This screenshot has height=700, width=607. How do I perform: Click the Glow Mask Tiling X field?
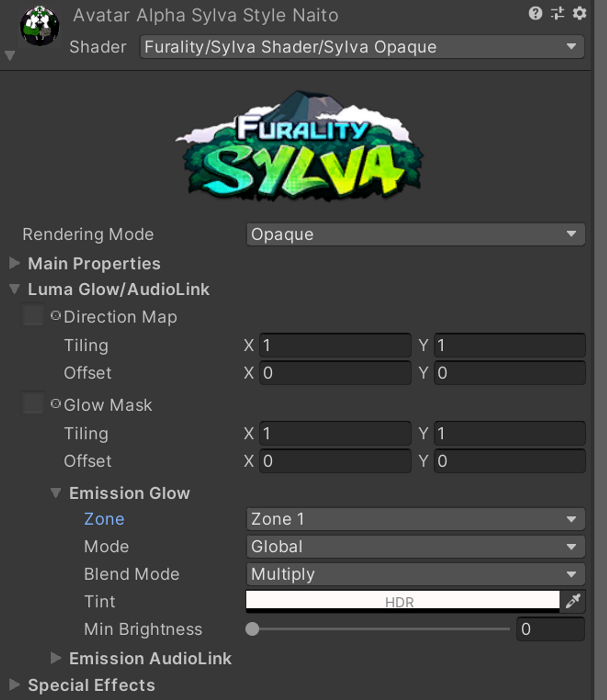pyautogui.click(x=335, y=434)
